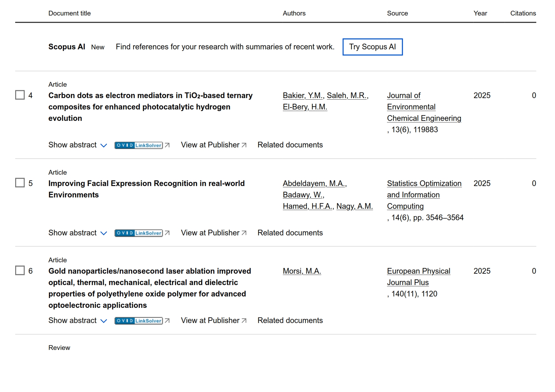
Task: Check the box next to result 6
Action: (20, 271)
